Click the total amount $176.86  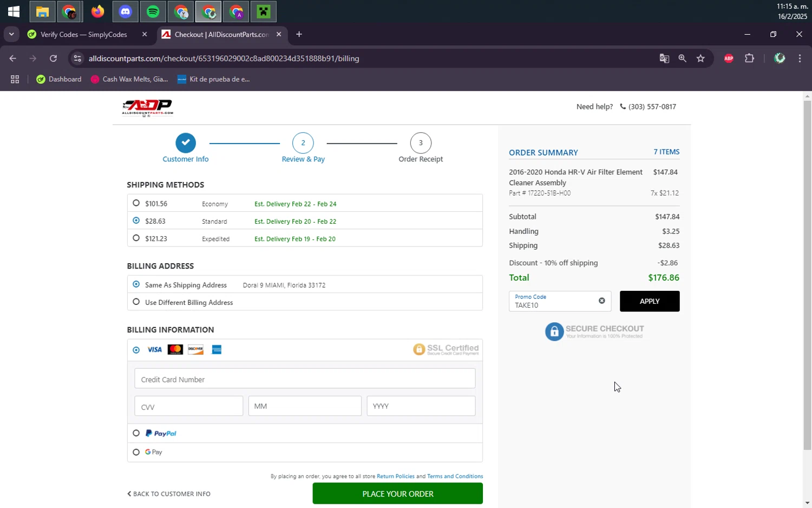[x=664, y=278]
